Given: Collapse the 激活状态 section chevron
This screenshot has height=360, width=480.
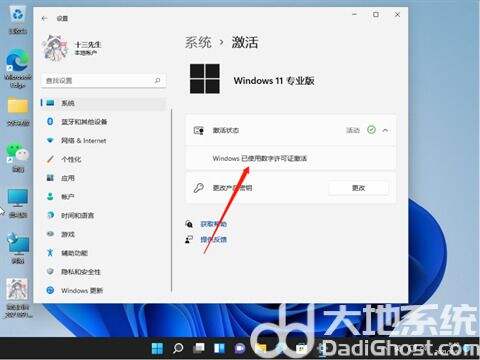Looking at the screenshot, I should [x=385, y=130].
